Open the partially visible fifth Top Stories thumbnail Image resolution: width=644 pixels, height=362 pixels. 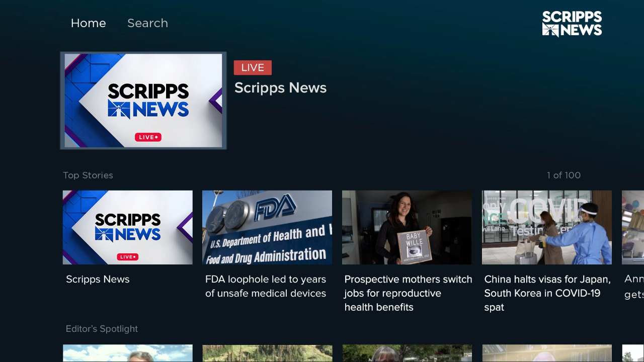(x=633, y=227)
